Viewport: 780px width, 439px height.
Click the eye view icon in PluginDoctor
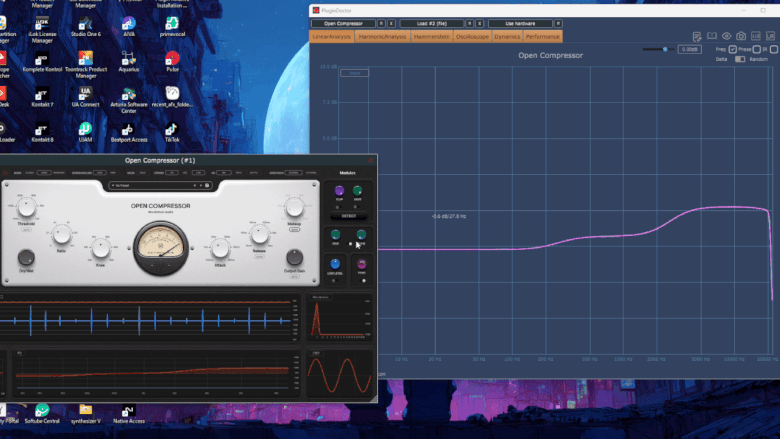pos(727,36)
